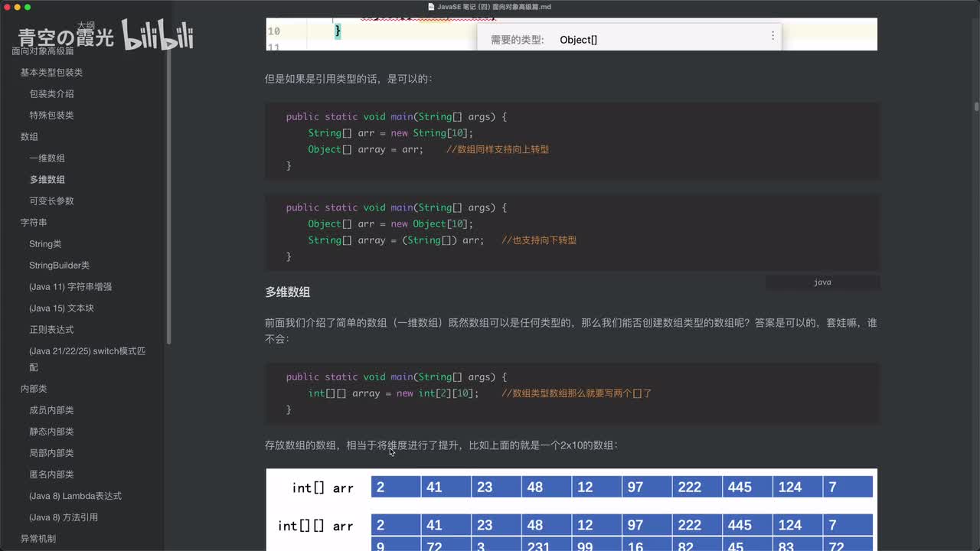Open the three-dot menu in the type popup
This screenshot has height=551, width=980.
pos(773,35)
